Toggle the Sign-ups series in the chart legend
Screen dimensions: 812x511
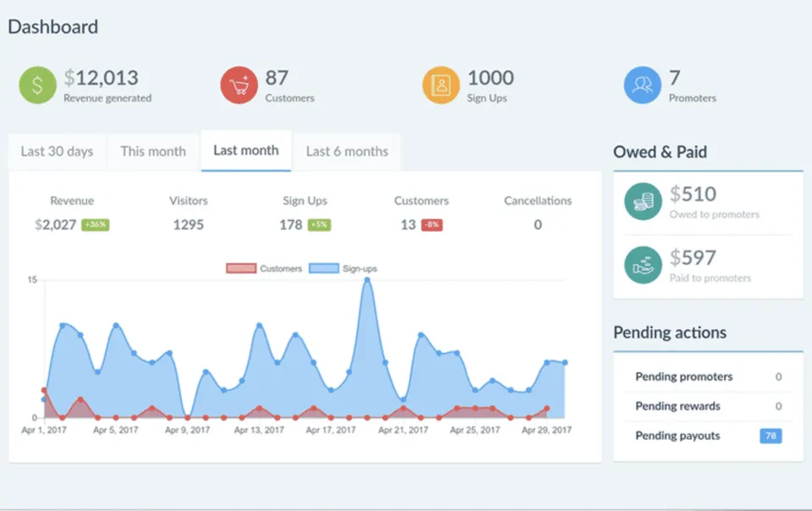[x=350, y=267]
